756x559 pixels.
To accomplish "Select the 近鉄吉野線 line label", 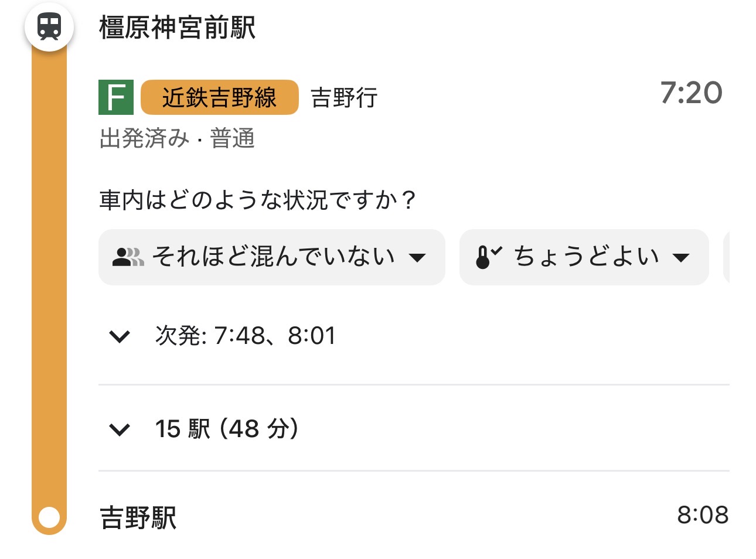I will (x=220, y=97).
